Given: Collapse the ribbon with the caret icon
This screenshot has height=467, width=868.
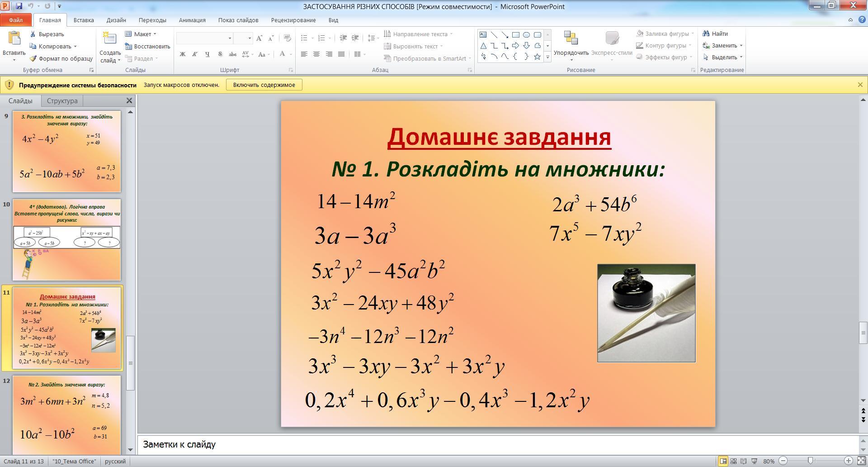Looking at the screenshot, I should tap(850, 20).
